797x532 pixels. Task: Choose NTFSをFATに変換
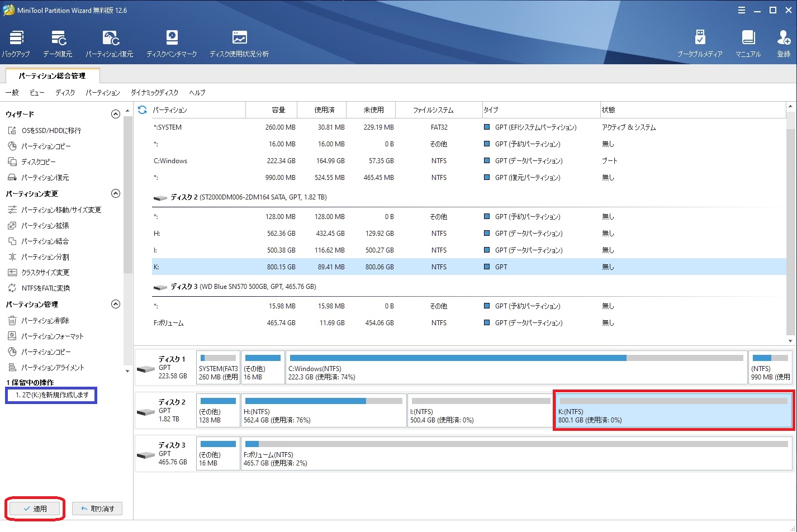(39, 288)
